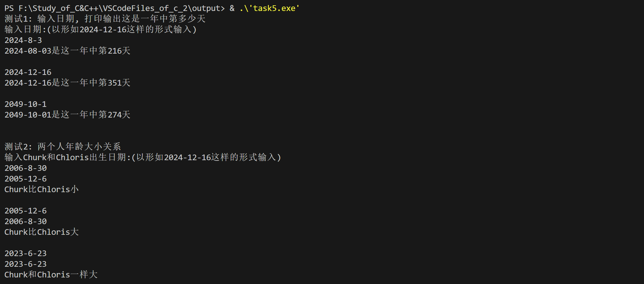Viewport: 644px width, 284px height.
Task: Click the result 'Churk比Chloris大'
Action: coord(42,232)
